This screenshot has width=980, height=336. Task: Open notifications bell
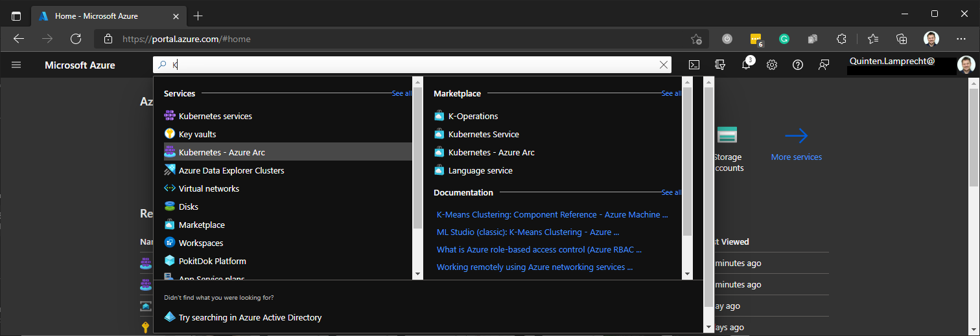(x=746, y=65)
